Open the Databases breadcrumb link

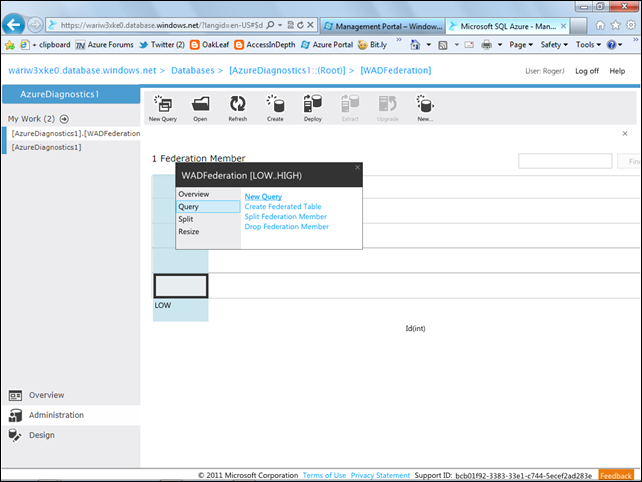point(193,70)
